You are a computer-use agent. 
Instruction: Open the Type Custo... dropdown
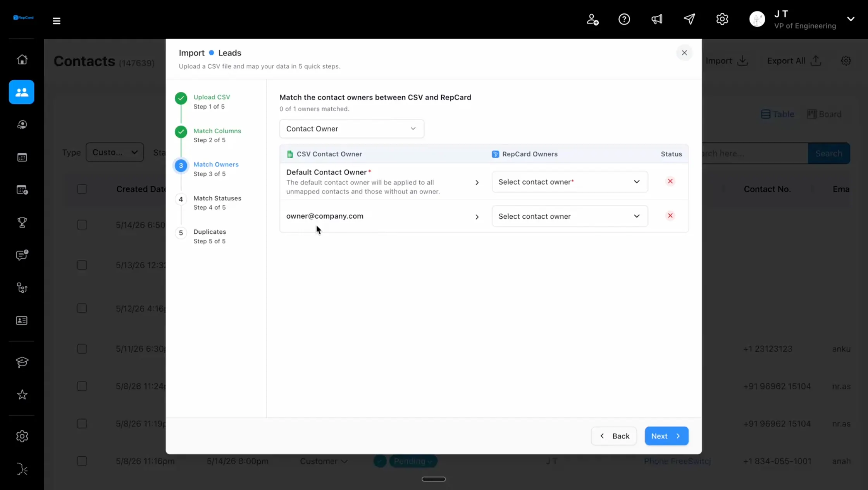115,152
